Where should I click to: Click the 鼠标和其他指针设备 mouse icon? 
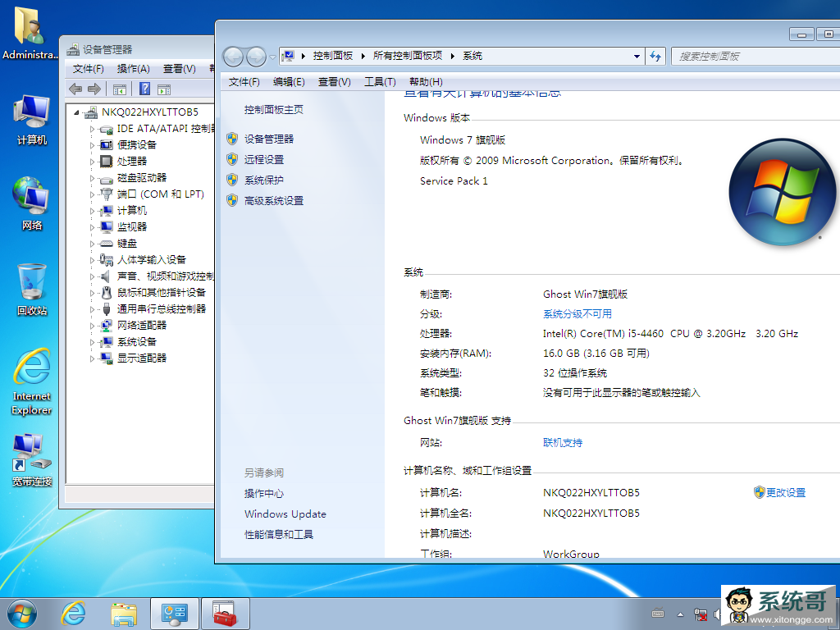(106, 293)
